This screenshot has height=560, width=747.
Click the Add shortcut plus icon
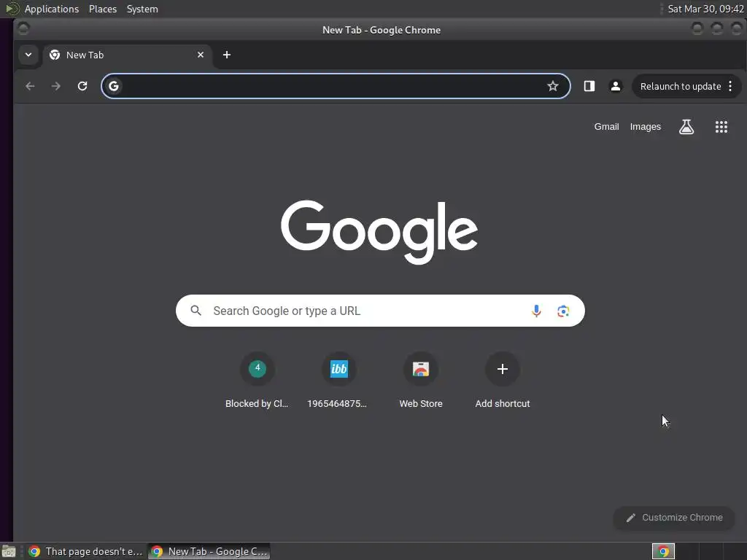[x=502, y=369]
